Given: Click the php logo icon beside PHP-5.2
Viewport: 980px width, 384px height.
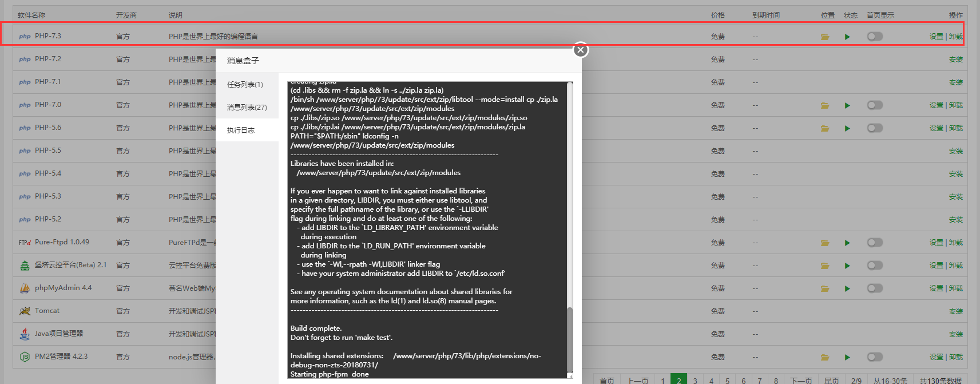Looking at the screenshot, I should click(25, 219).
